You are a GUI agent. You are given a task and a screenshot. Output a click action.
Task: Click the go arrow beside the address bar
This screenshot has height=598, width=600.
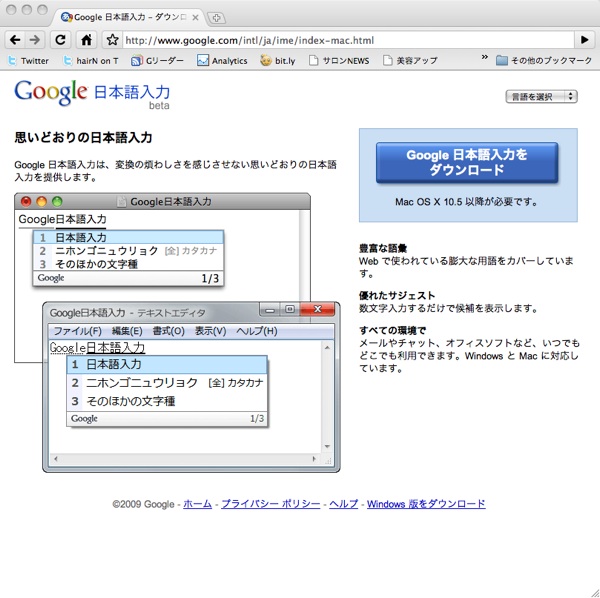coord(584,39)
